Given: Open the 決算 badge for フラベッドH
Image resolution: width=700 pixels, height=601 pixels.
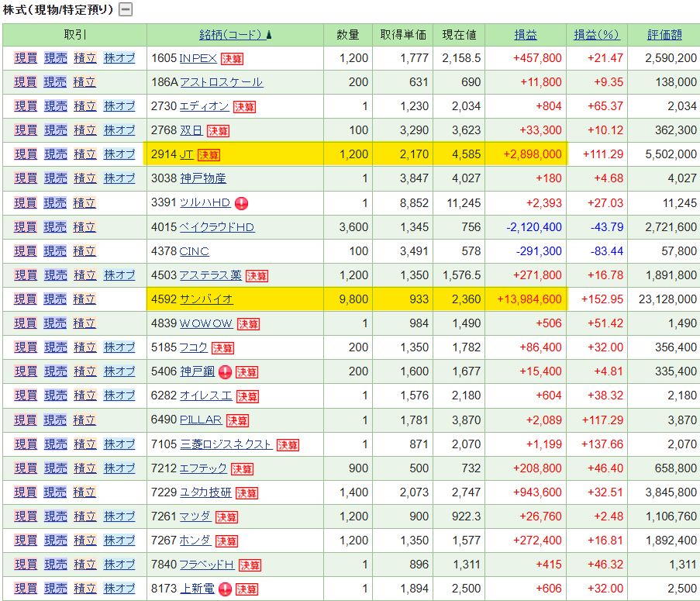Looking at the screenshot, I should coord(250,566).
